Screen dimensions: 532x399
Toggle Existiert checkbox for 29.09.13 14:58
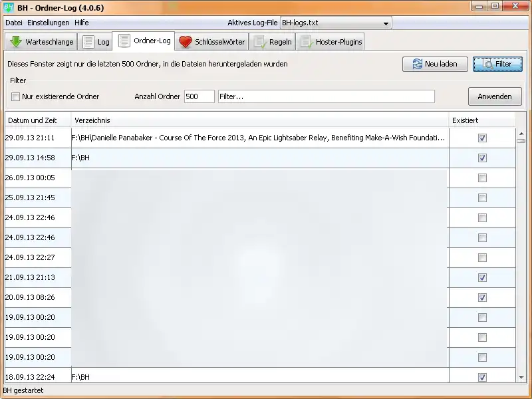tap(482, 158)
